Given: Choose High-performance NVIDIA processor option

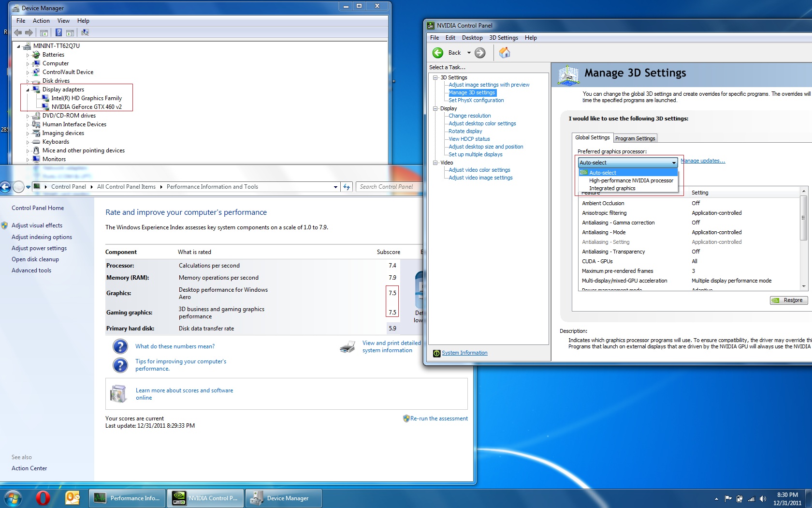Looking at the screenshot, I should pos(631,180).
